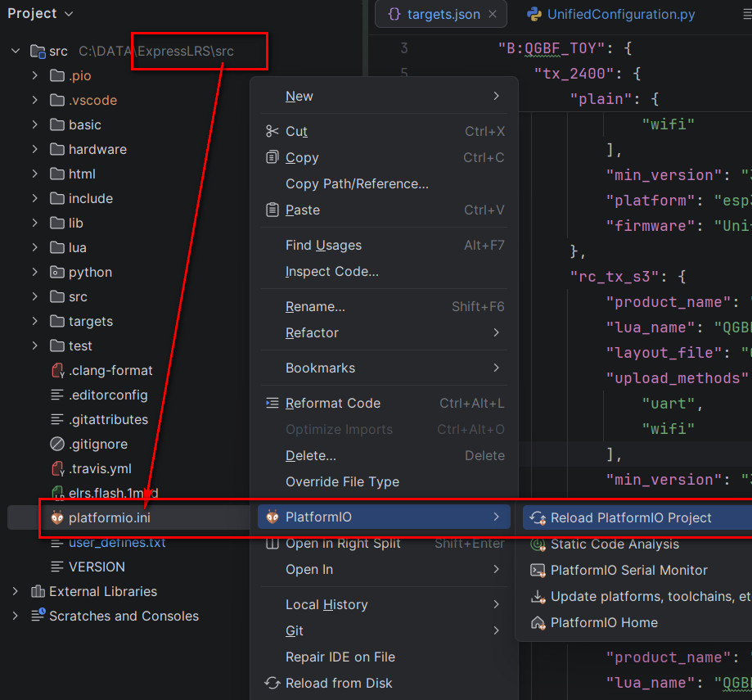Click the Open in Right Split icon

click(x=272, y=543)
